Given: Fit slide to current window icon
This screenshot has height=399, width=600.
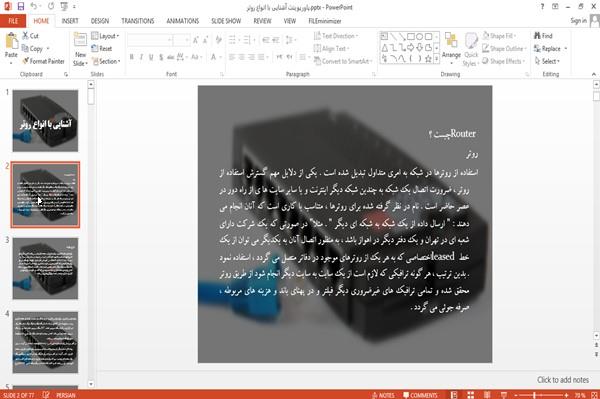Looking at the screenshot, I should point(594,395).
